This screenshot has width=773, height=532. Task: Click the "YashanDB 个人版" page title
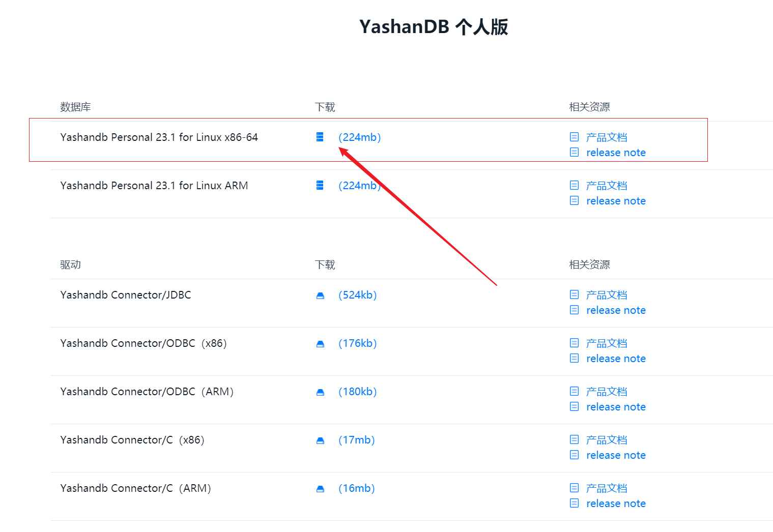[434, 26]
